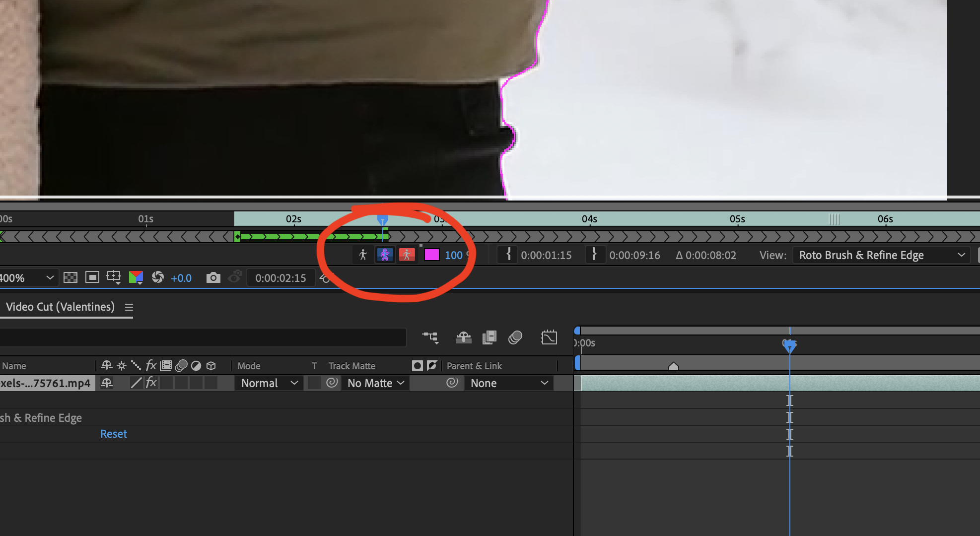Image resolution: width=980 pixels, height=536 pixels.
Task: Click the Video Cut (Valentines) tab
Action: point(61,307)
